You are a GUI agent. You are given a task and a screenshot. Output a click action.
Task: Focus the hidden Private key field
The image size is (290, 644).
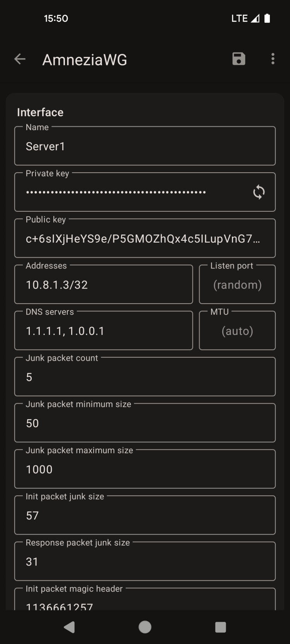(131, 192)
